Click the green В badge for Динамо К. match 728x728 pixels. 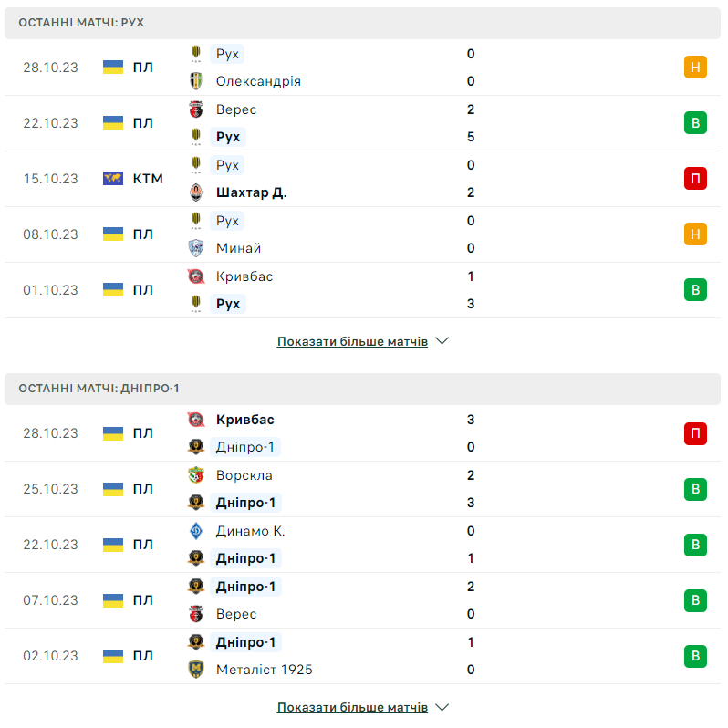[695, 545]
